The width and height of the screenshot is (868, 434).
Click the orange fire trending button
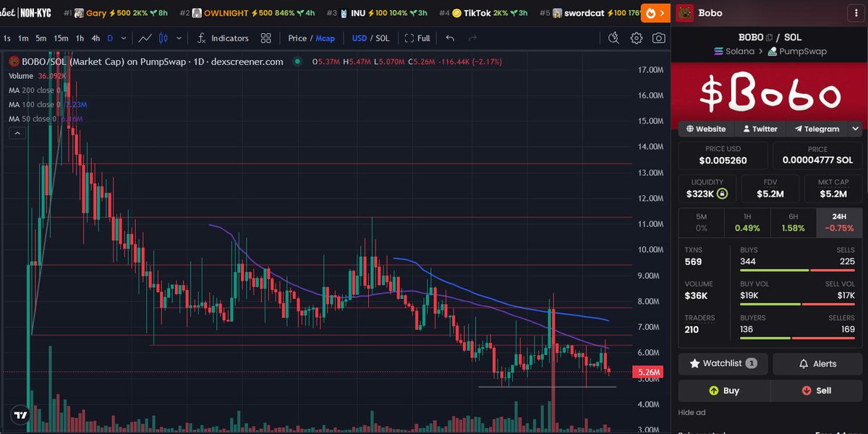click(655, 13)
